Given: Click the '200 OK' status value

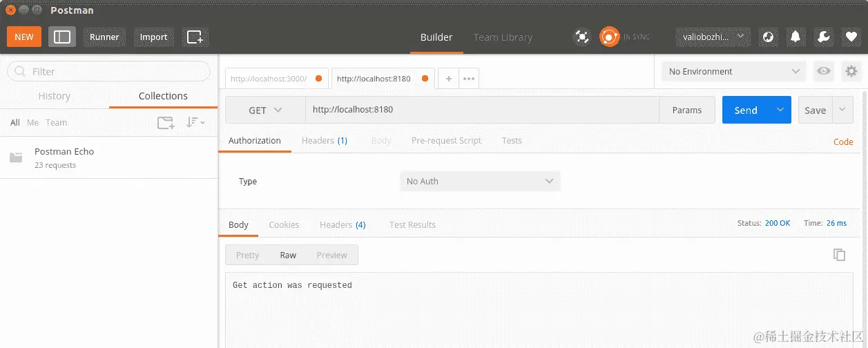Looking at the screenshot, I should [x=778, y=223].
